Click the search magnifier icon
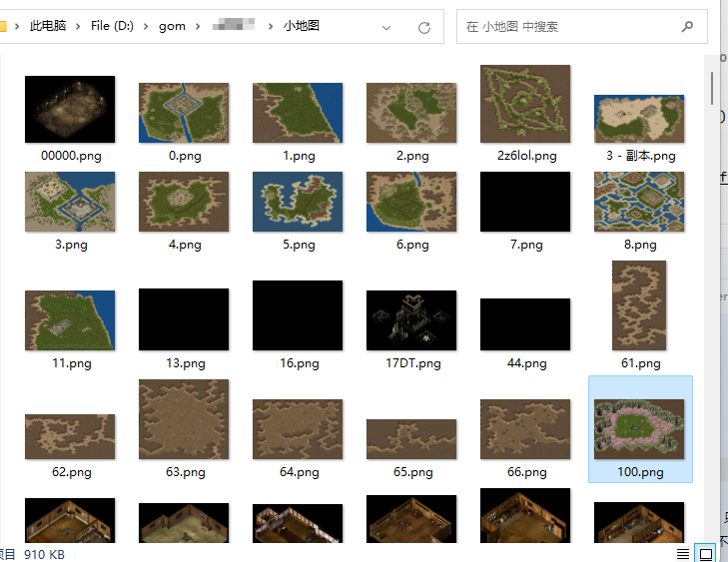This screenshot has width=728, height=562. pyautogui.click(x=687, y=26)
